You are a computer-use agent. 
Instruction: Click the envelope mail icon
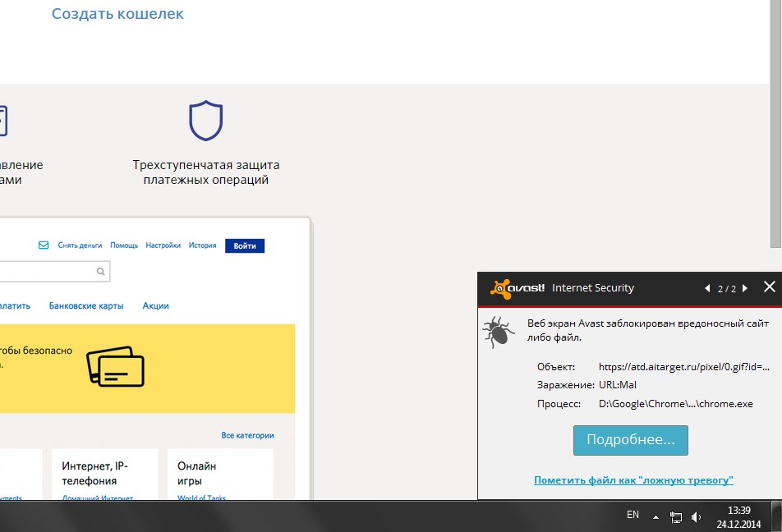click(44, 245)
